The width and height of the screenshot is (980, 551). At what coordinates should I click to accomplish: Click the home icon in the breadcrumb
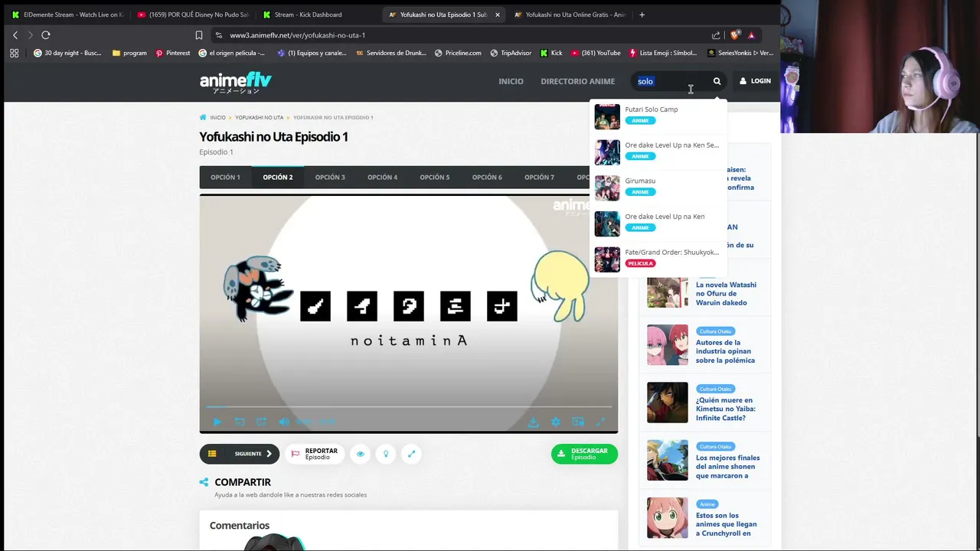click(x=203, y=117)
